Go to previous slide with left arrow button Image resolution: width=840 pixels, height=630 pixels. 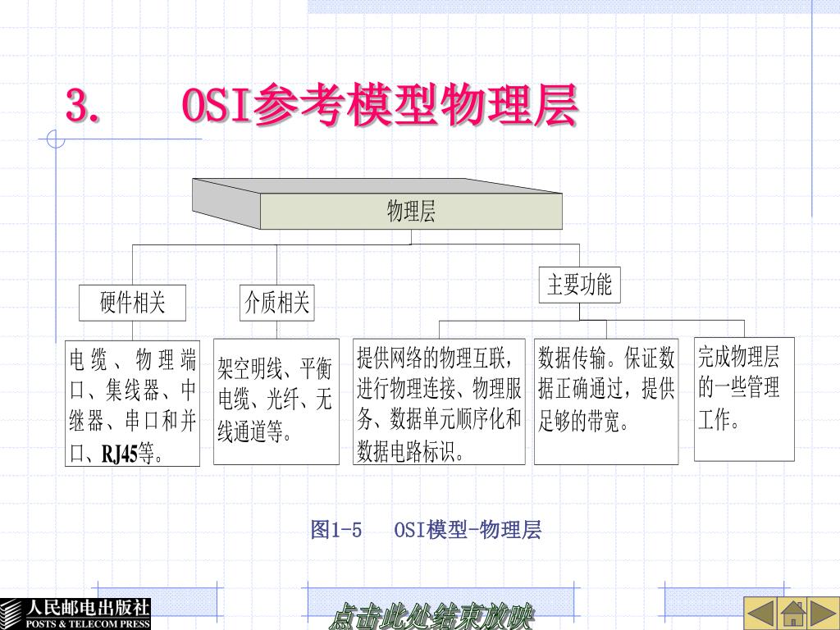760,613
